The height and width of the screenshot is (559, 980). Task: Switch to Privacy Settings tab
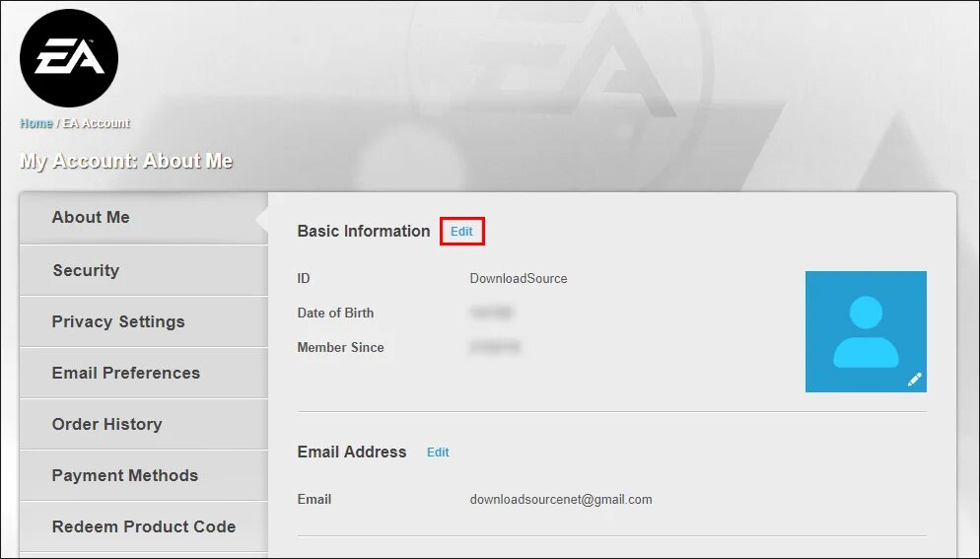[144, 321]
